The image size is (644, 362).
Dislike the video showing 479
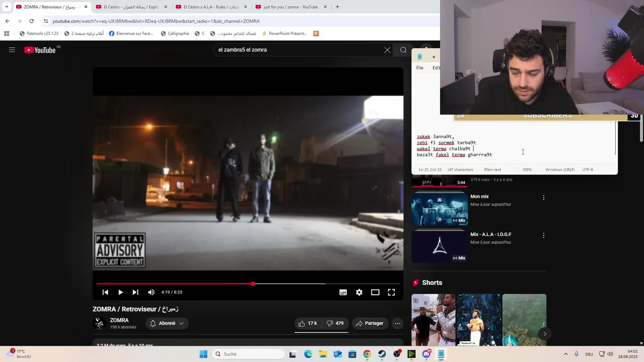click(x=335, y=323)
